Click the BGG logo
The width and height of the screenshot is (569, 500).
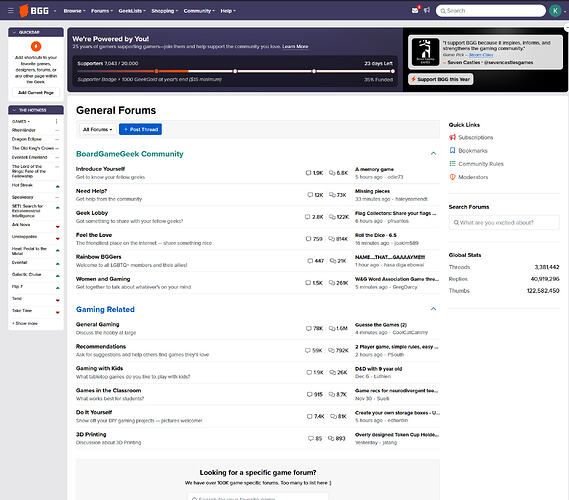[x=34, y=11]
